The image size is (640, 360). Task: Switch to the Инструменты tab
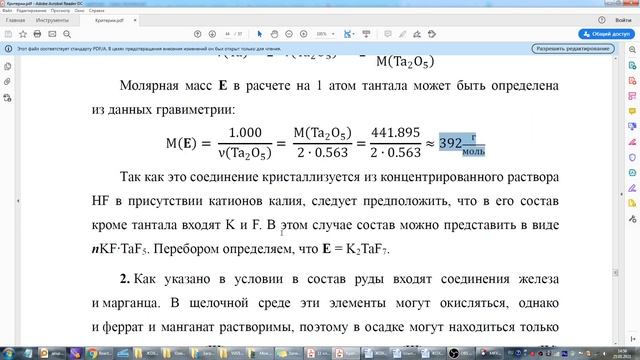coord(52,20)
